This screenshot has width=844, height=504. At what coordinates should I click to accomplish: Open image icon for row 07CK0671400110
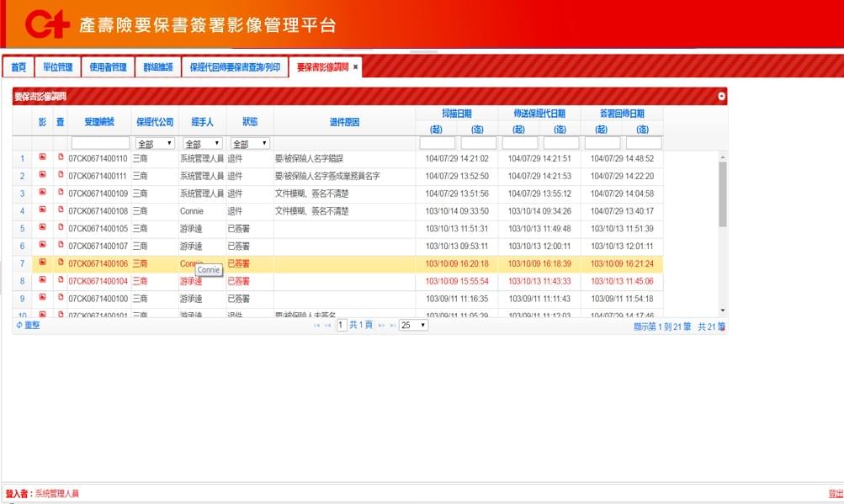pos(43,157)
